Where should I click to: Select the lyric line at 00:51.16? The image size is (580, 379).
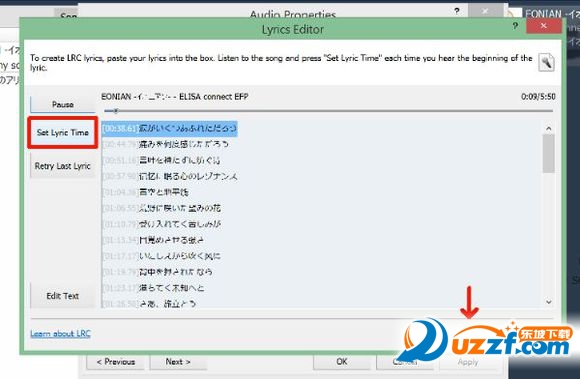pyautogui.click(x=162, y=160)
